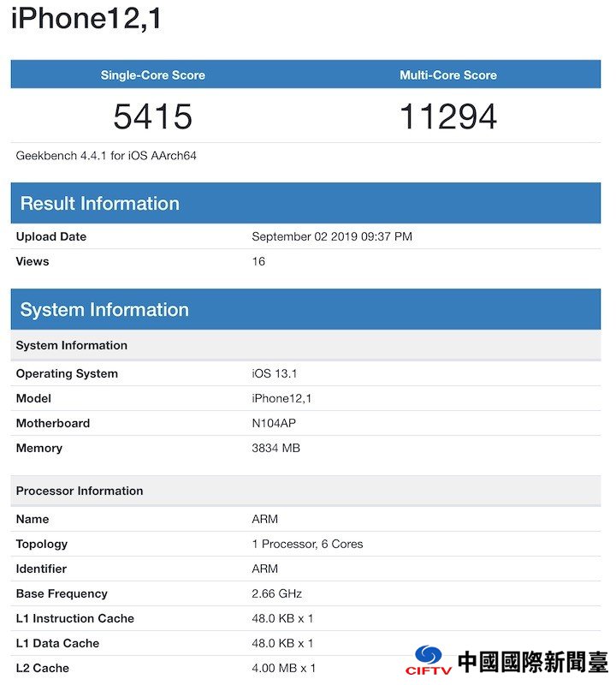Click the Views label
This screenshot has width=616, height=685.
33,262
